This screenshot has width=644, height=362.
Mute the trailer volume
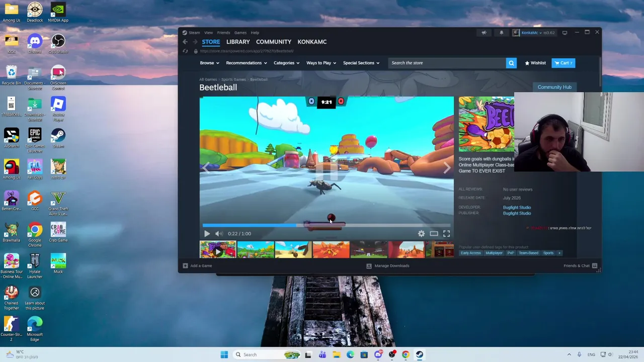point(218,234)
